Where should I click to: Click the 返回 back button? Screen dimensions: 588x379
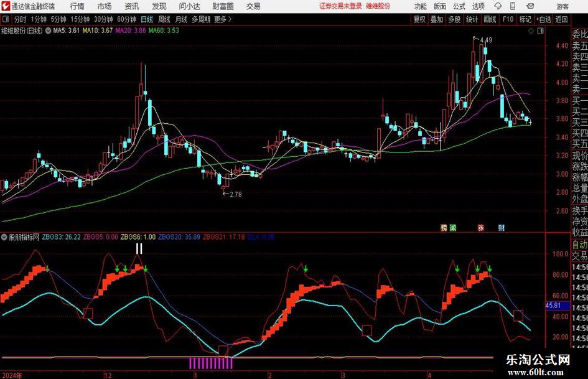click(x=562, y=19)
